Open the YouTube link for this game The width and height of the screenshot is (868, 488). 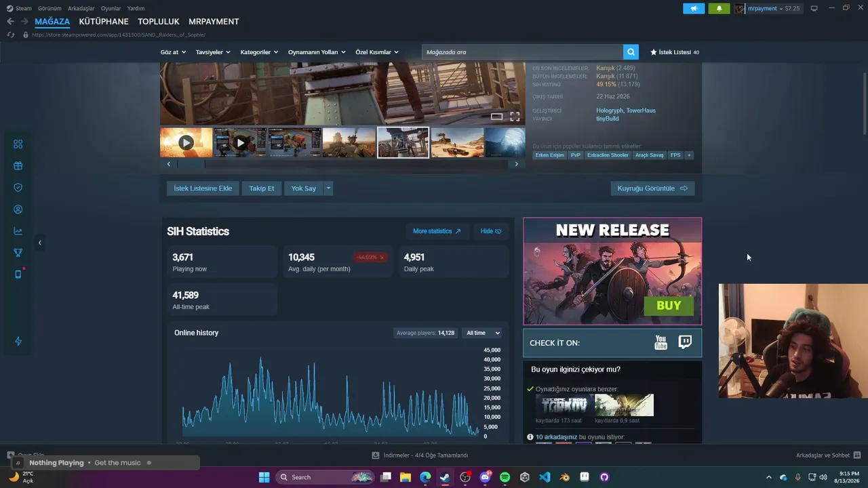point(660,343)
